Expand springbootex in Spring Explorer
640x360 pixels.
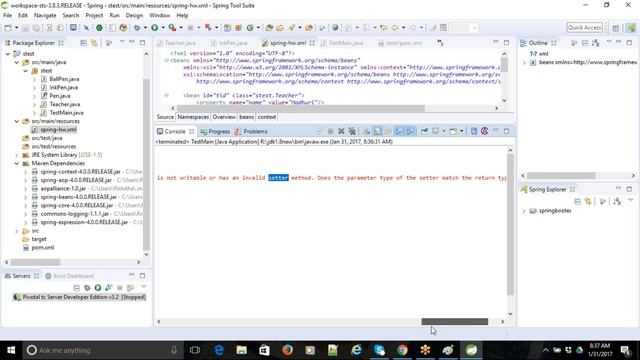pos(524,211)
